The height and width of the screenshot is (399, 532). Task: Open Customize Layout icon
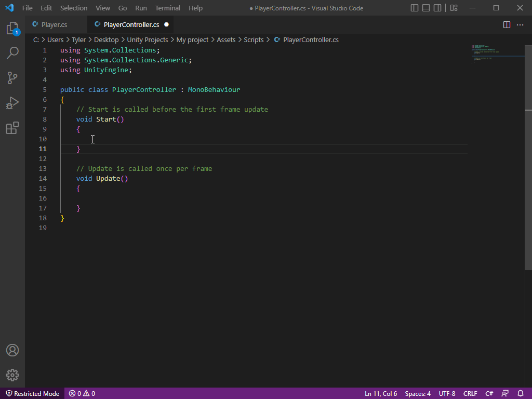click(x=454, y=8)
